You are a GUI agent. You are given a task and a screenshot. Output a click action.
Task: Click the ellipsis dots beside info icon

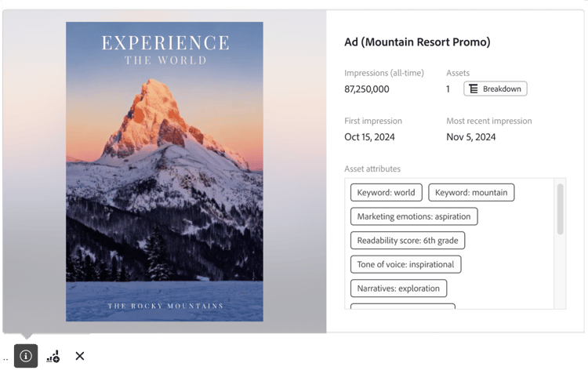click(x=5, y=360)
